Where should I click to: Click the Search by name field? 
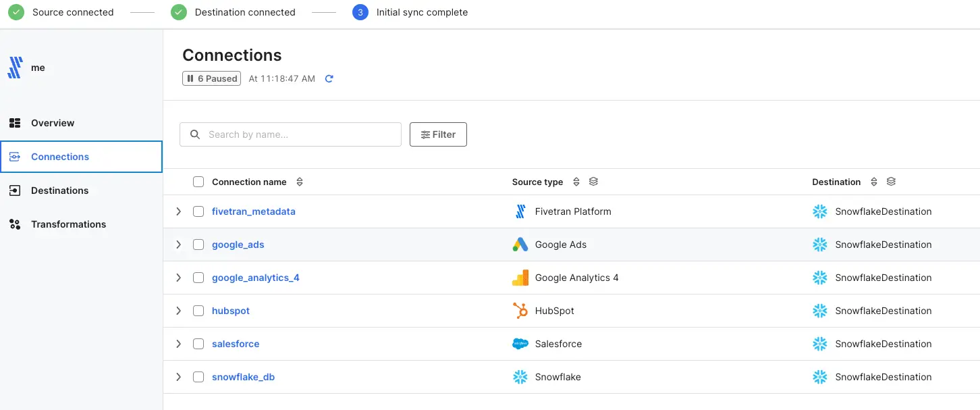coord(297,134)
